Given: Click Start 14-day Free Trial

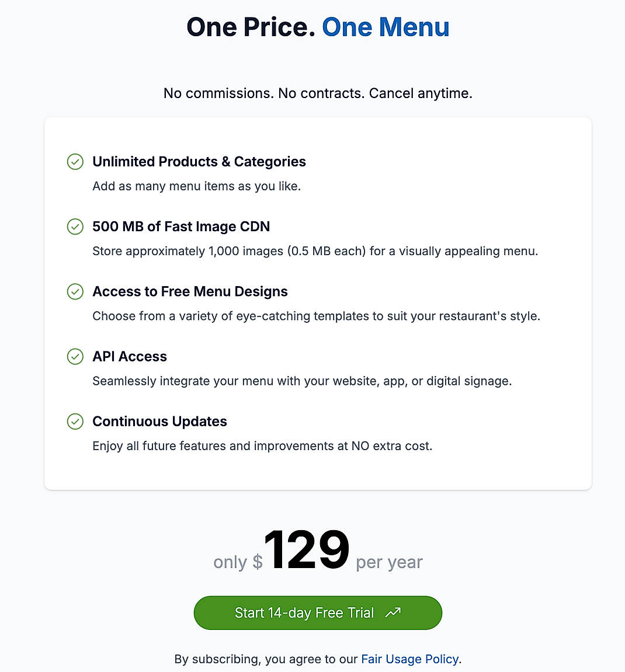Looking at the screenshot, I should pos(318,612).
